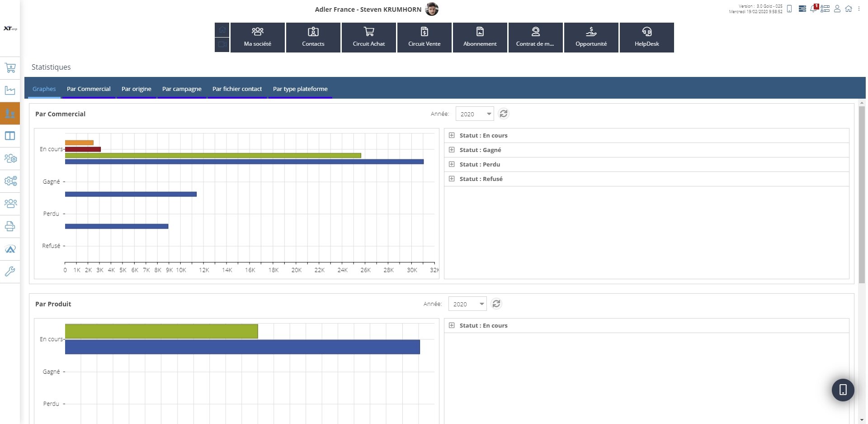Refresh the Par Commercial chart
The width and height of the screenshot is (868, 424).
(x=504, y=114)
